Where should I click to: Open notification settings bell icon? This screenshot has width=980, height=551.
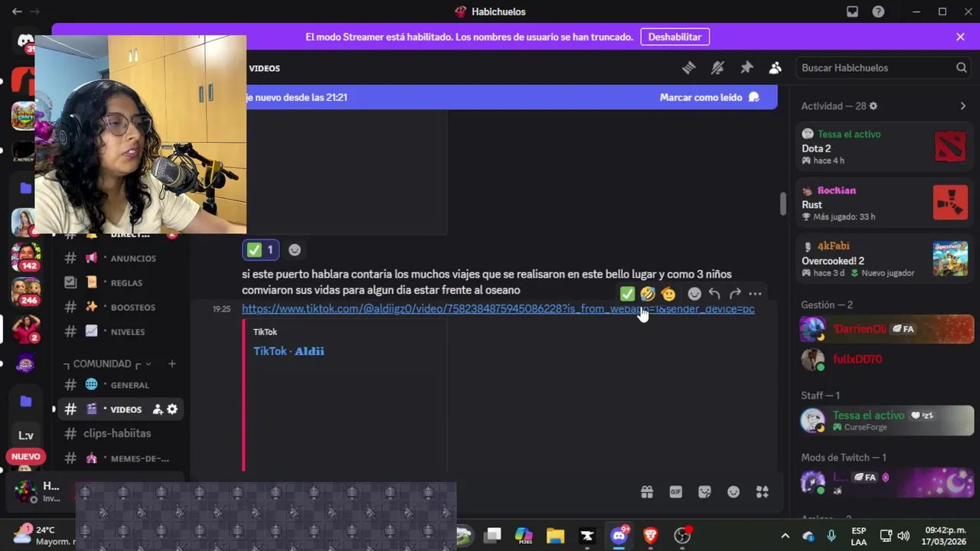pyautogui.click(x=717, y=68)
